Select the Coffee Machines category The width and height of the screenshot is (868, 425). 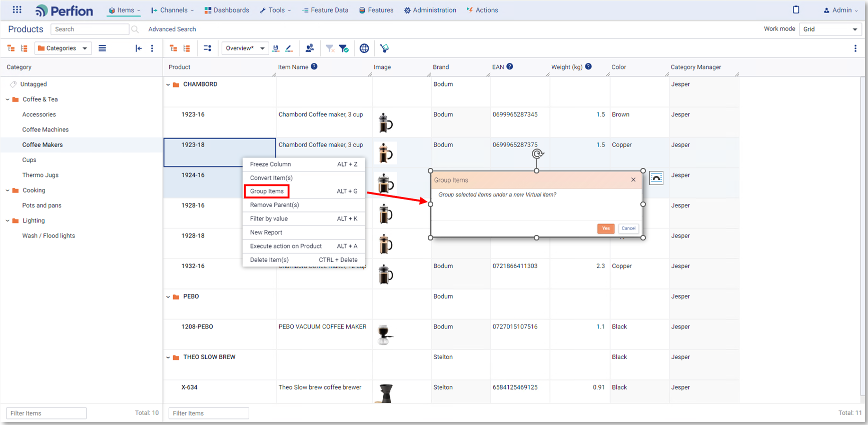(46, 130)
